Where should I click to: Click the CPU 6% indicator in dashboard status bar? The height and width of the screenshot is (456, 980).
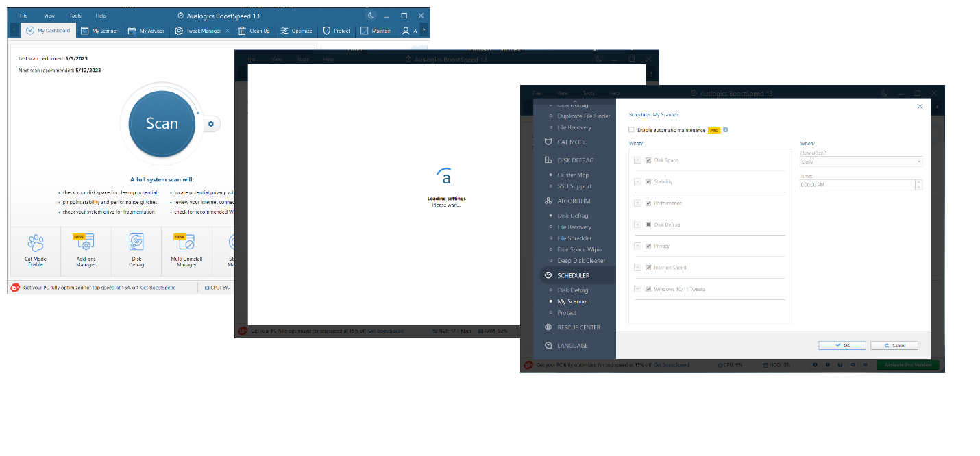click(217, 288)
